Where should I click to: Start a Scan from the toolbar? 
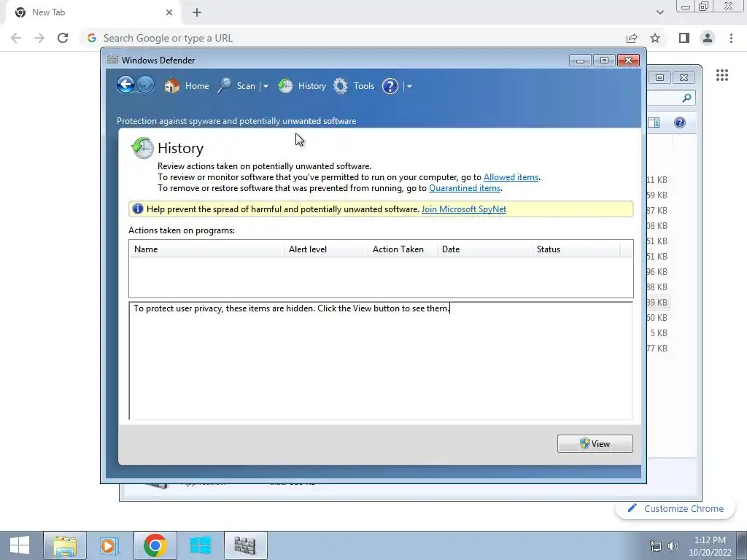coord(236,86)
